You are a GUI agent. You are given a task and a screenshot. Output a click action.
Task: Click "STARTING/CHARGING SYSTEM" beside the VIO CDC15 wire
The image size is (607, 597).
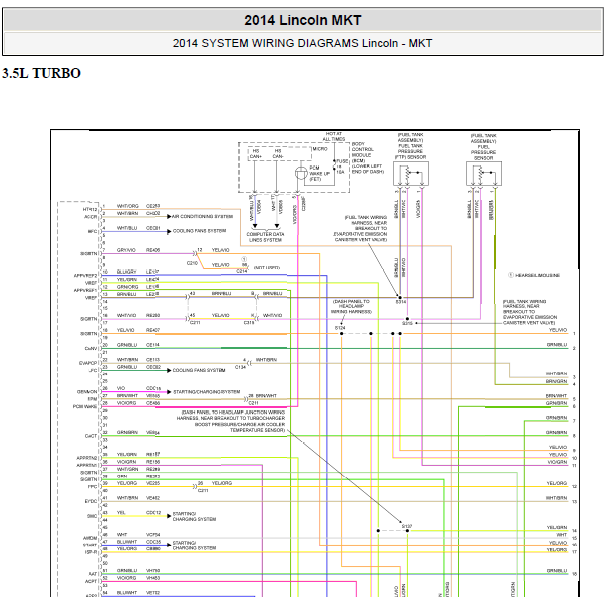point(207,392)
